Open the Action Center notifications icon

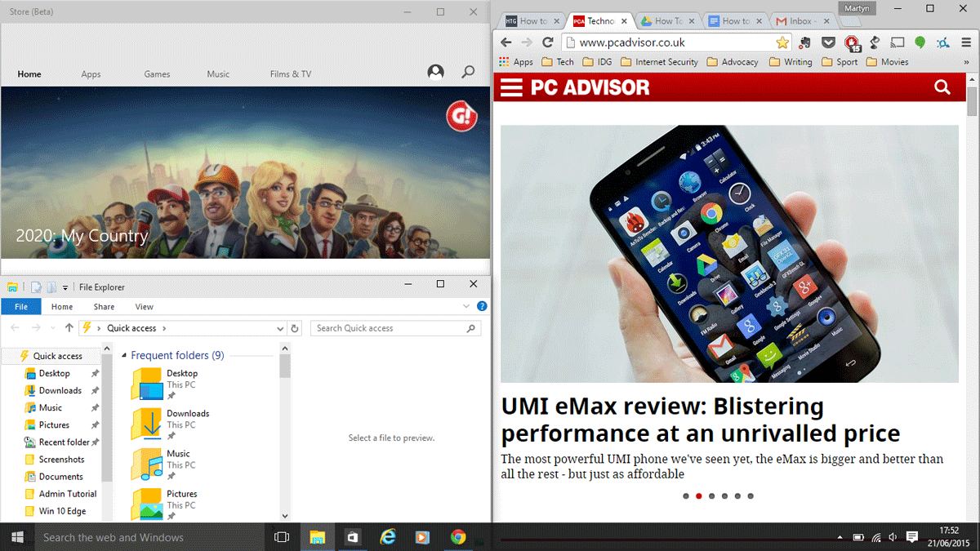[913, 537]
